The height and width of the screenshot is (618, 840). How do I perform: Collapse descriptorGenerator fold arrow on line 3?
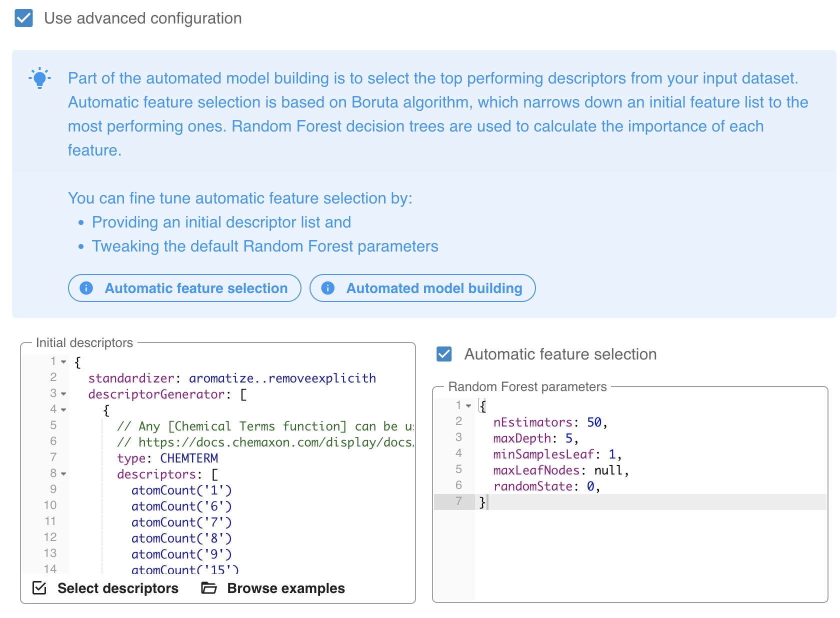63,394
